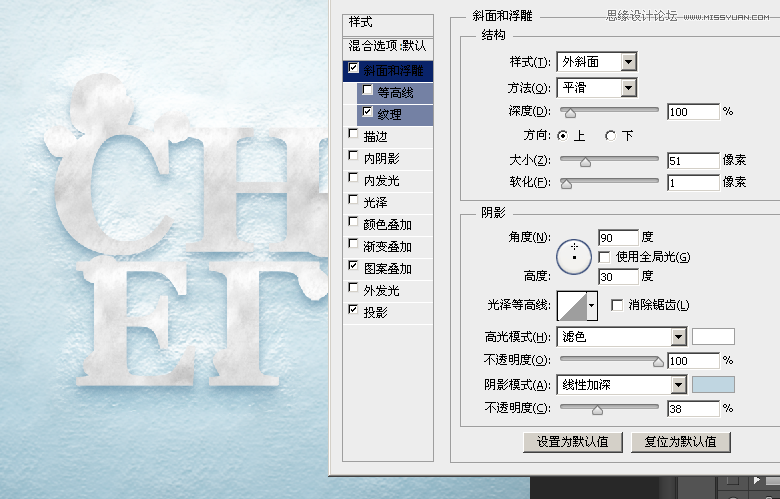Image resolution: width=780 pixels, height=499 pixels.
Task: Click the light angle dial
Action: [x=574, y=255]
